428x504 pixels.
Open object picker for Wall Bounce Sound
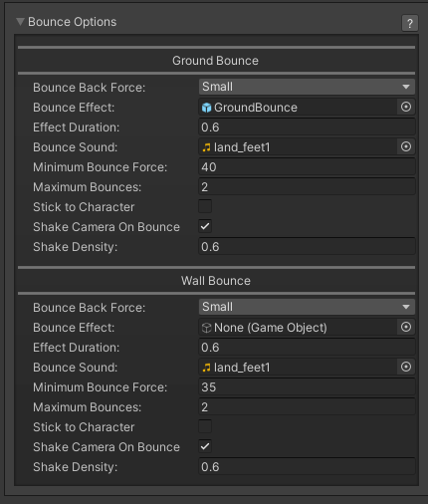(x=406, y=367)
